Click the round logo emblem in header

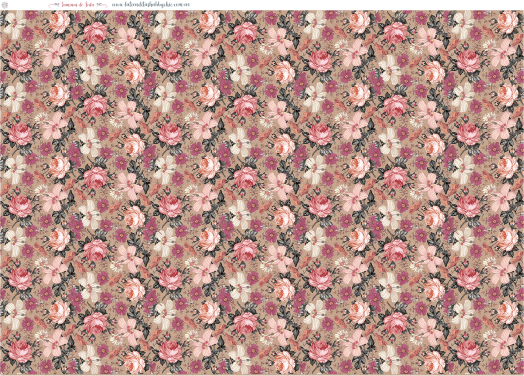click(x=5, y=5)
